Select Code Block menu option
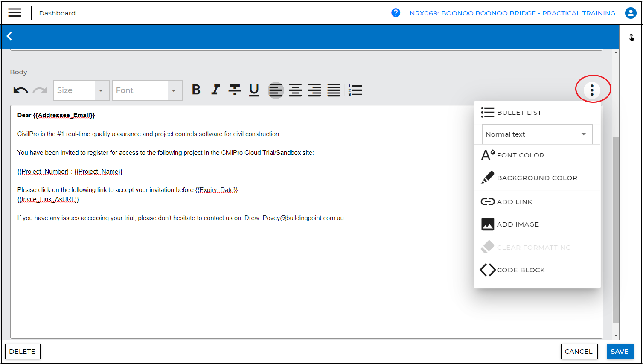Image resolution: width=643 pixels, height=364 pixels. point(521,270)
